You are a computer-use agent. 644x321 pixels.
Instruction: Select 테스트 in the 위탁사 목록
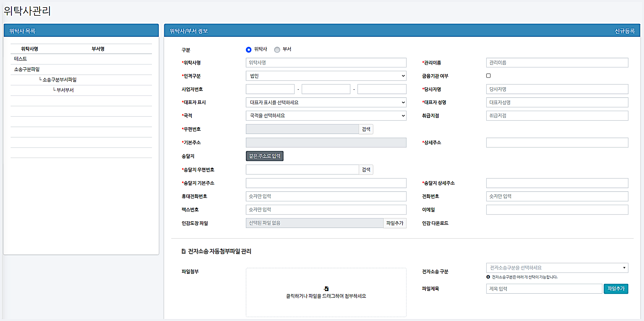(21, 58)
